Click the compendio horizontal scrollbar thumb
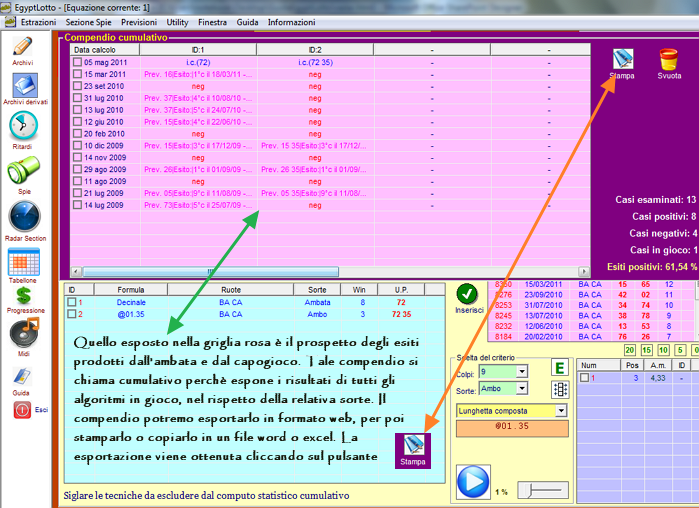The width and height of the screenshot is (699, 508). (210, 271)
